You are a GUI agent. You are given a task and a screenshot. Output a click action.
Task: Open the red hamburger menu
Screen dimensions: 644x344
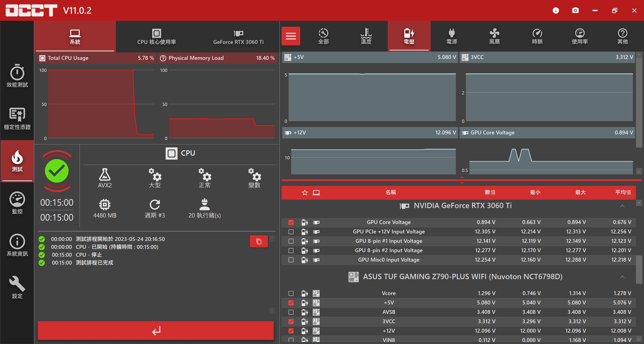pos(291,36)
